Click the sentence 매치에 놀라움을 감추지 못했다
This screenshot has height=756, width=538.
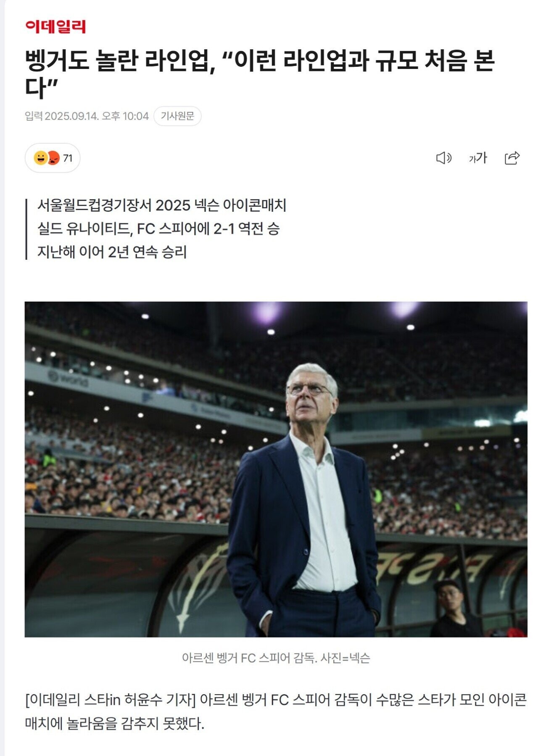[114, 724]
